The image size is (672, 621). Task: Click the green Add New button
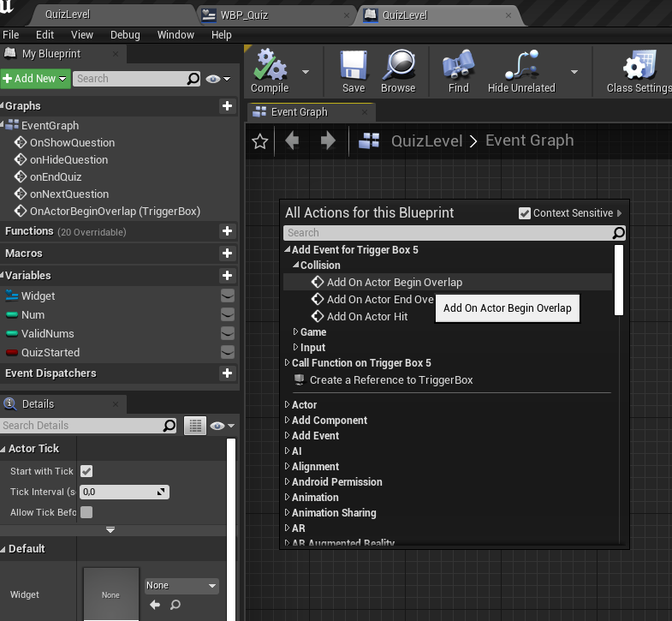click(x=34, y=79)
